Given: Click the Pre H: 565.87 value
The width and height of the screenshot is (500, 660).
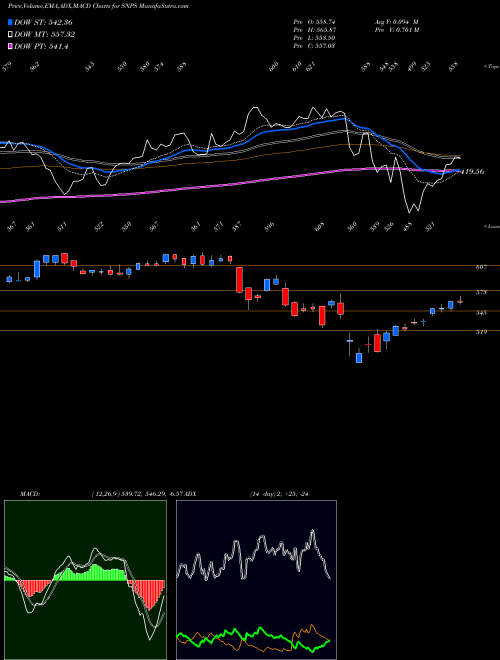Looking at the screenshot, I should [x=314, y=29].
